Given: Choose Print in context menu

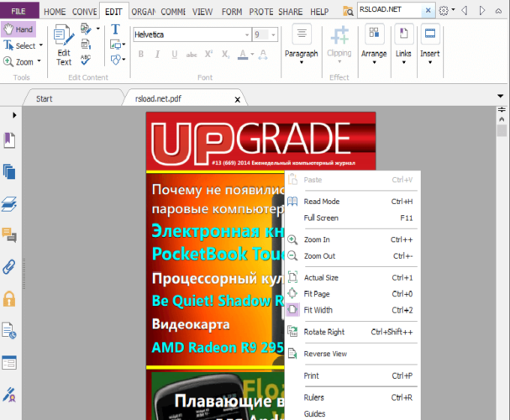Looking at the screenshot, I should [x=351, y=375].
